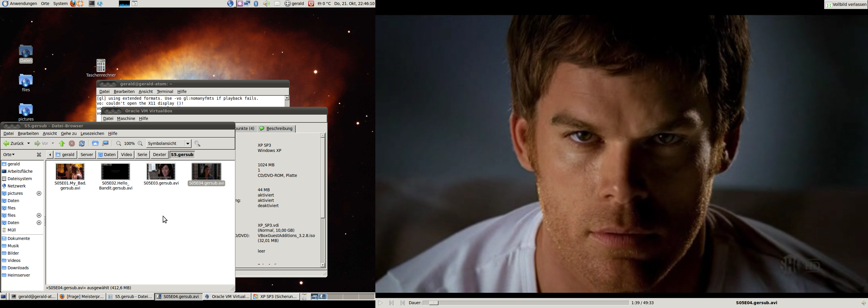
Task: Open the pictures desktop folder icon
Action: (x=26, y=112)
